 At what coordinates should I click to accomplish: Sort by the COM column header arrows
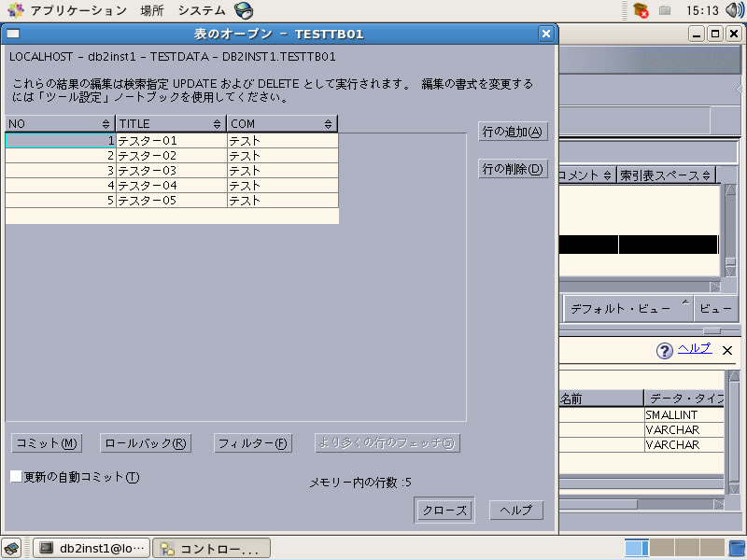pyautogui.click(x=328, y=124)
